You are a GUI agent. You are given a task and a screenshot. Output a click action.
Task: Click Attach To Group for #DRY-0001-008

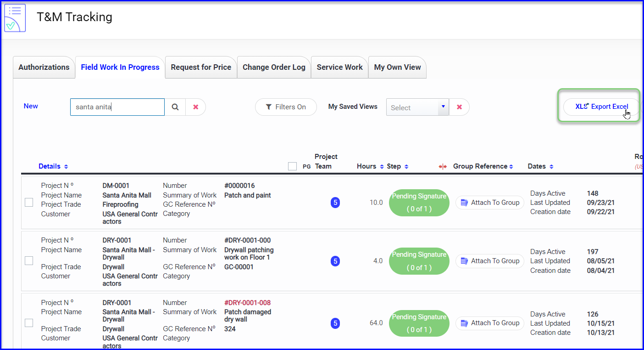(490, 323)
